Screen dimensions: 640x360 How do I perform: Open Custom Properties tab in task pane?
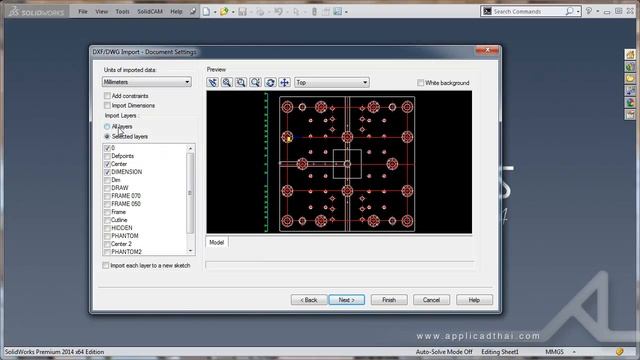point(630,114)
